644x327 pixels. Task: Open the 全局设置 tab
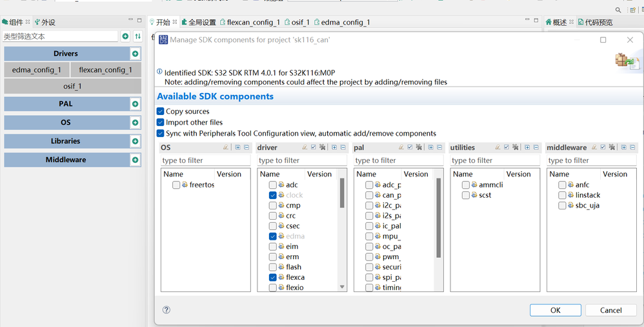pos(199,22)
